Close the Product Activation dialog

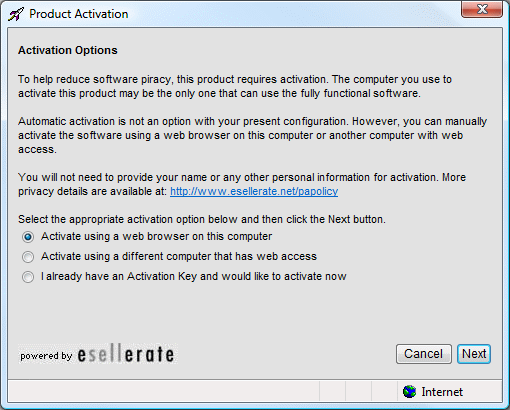(x=482, y=9)
